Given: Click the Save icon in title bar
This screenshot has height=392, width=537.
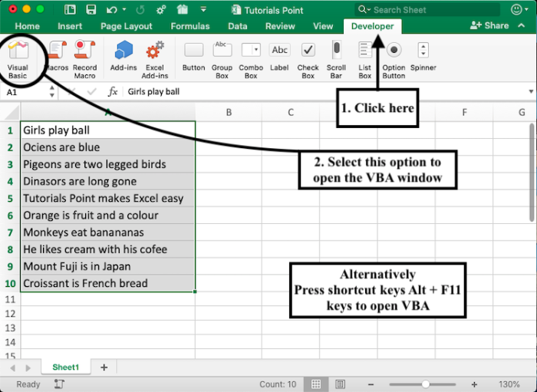Looking at the screenshot, I should coord(91,9).
